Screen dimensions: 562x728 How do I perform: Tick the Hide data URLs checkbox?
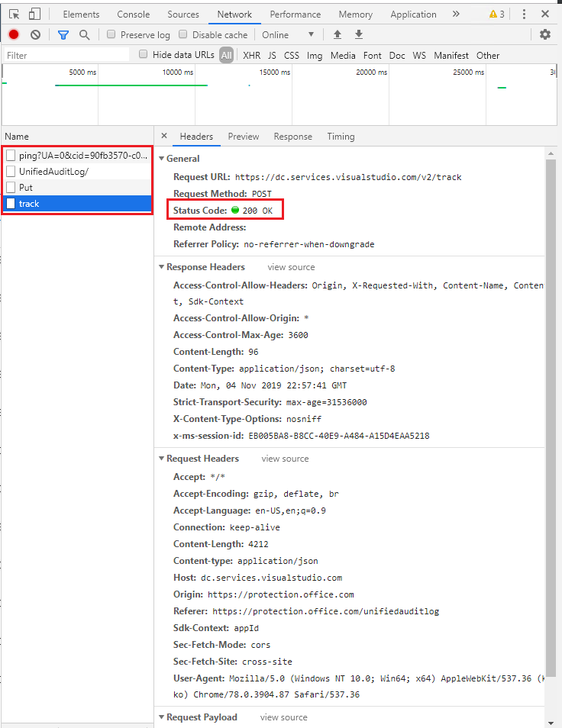coord(144,54)
